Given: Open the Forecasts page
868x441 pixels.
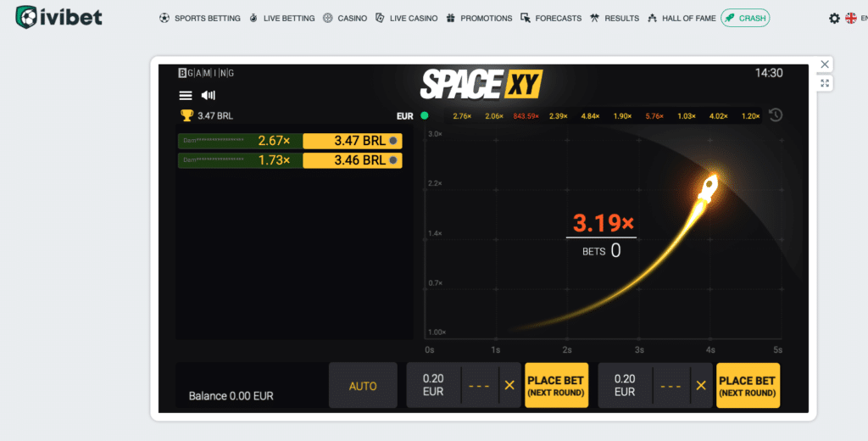Looking at the screenshot, I should [x=551, y=19].
